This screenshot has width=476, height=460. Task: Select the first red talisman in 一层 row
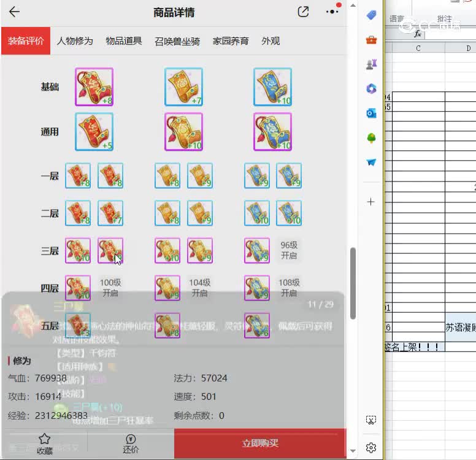coord(78,175)
